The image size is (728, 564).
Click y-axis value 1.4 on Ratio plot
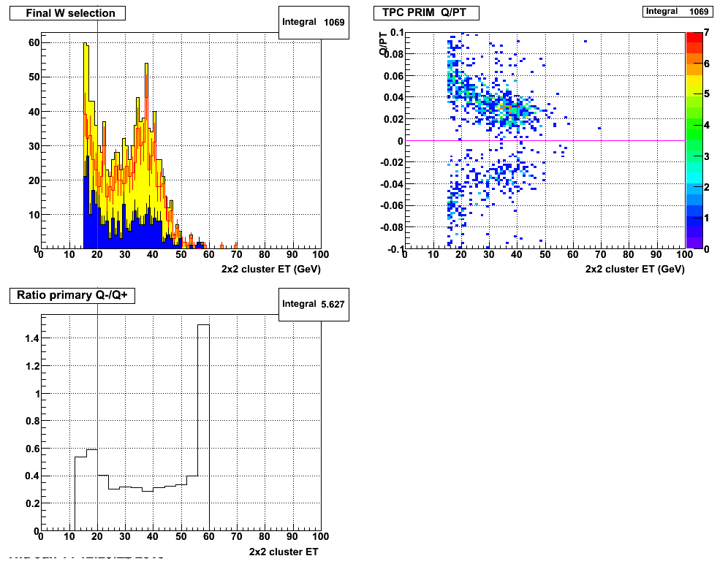tap(31, 338)
